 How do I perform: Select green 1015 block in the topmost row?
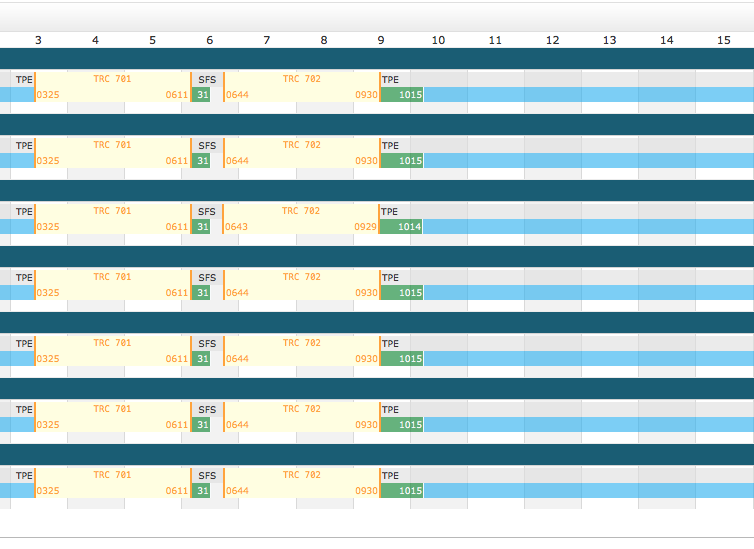[402, 95]
